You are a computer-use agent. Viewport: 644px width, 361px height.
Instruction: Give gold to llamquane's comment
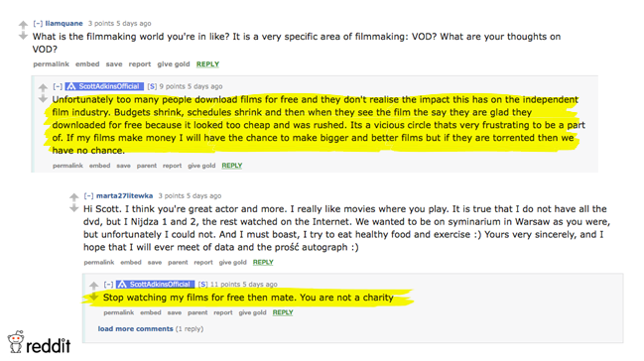[174, 64]
